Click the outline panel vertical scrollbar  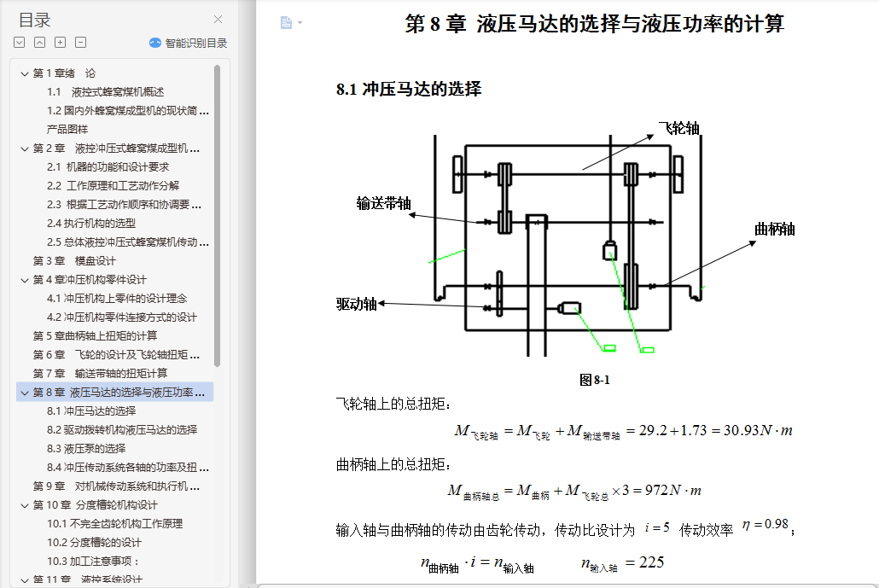coord(217,216)
